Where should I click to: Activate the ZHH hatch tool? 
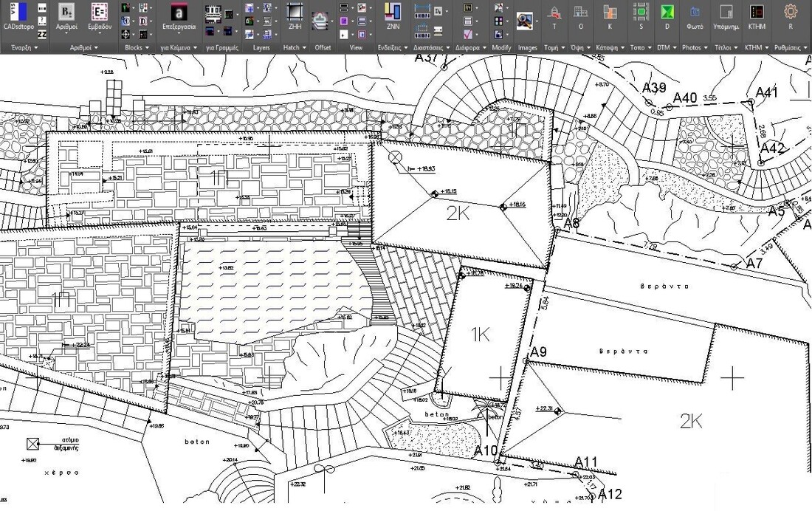[x=295, y=13]
